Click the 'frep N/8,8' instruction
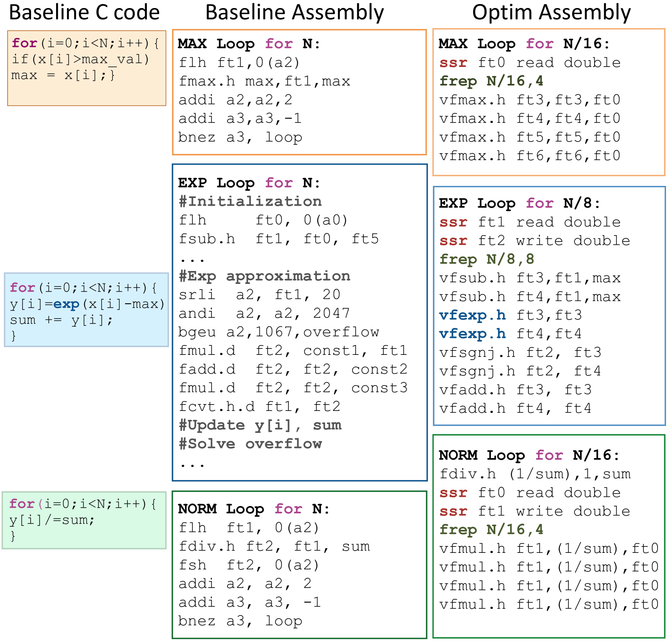The width and height of the screenshot is (670, 644). (x=486, y=259)
